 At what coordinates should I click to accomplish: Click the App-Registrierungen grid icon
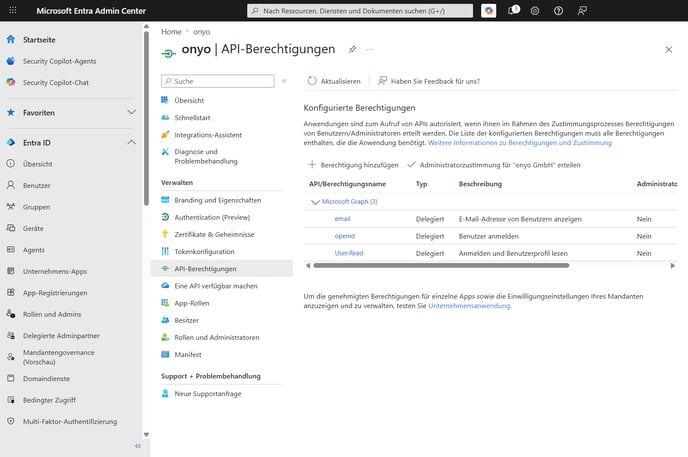point(11,293)
